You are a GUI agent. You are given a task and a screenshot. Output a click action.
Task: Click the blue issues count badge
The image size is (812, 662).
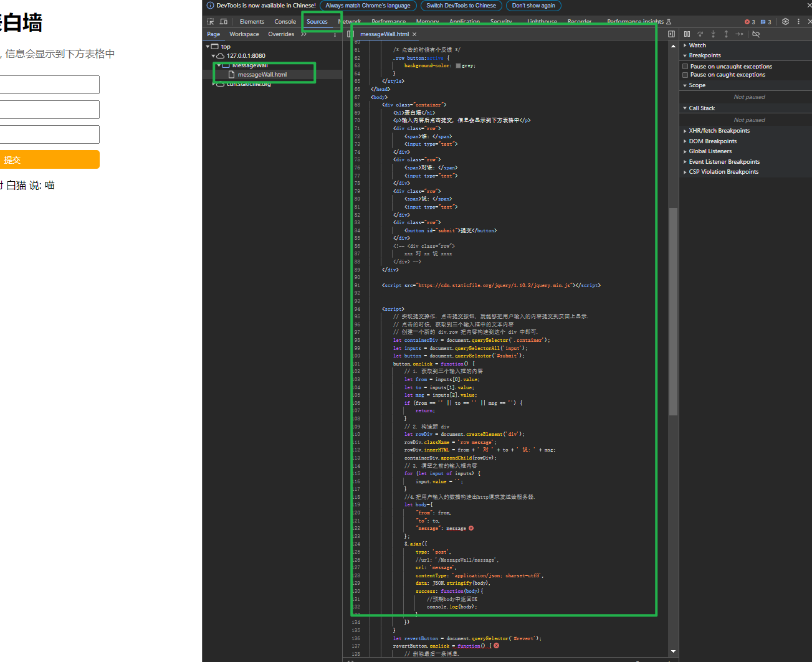coord(766,22)
